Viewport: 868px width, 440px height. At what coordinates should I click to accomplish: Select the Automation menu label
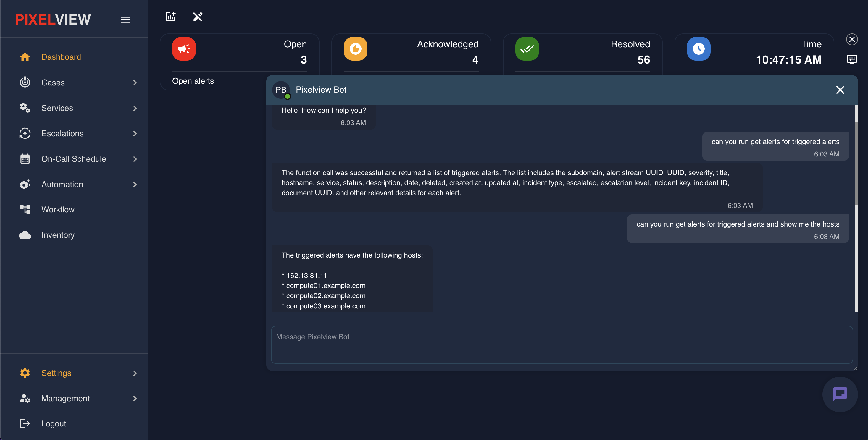pyautogui.click(x=62, y=184)
